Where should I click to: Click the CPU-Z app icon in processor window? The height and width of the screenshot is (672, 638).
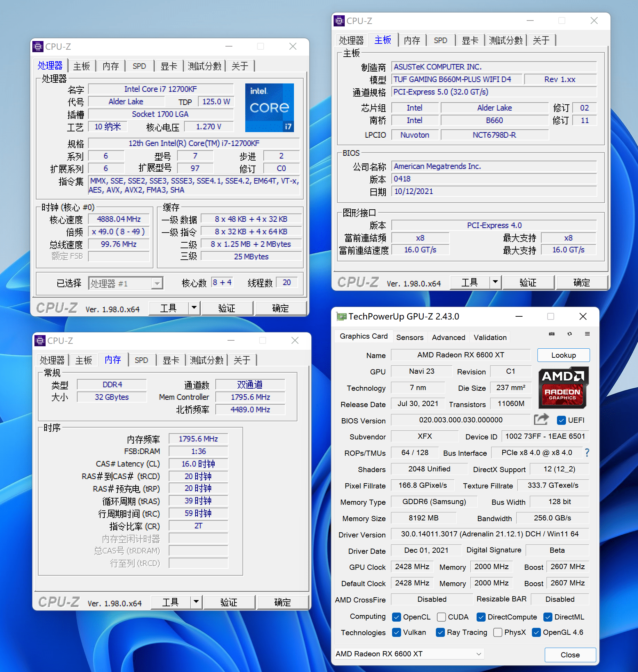point(38,46)
